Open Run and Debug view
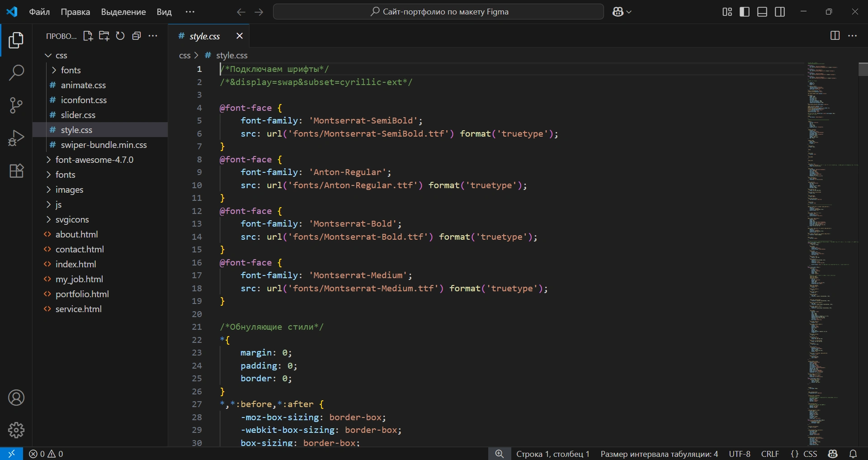 [16, 138]
